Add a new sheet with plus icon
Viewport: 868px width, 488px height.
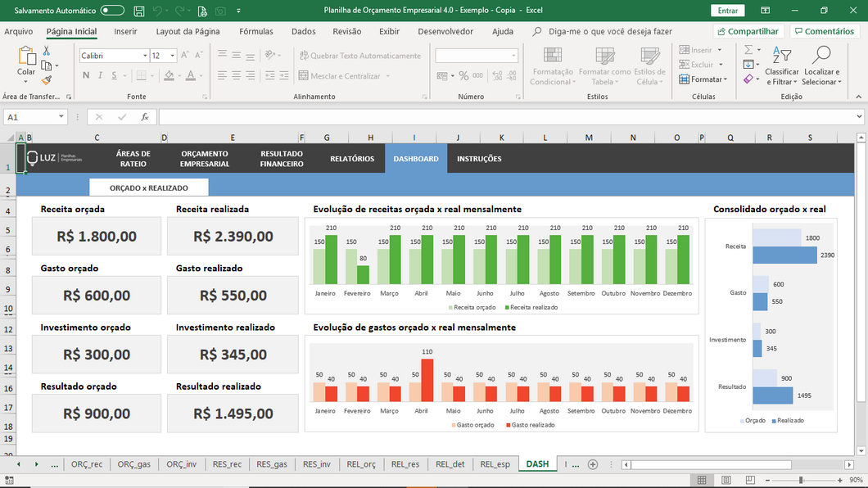point(593,464)
